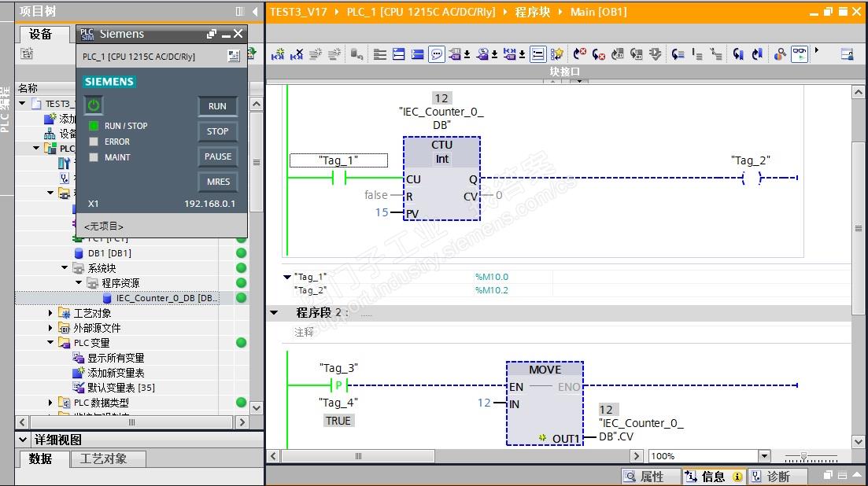Click the Close all networks icon
This screenshot has width=868, height=486.
tap(417, 53)
